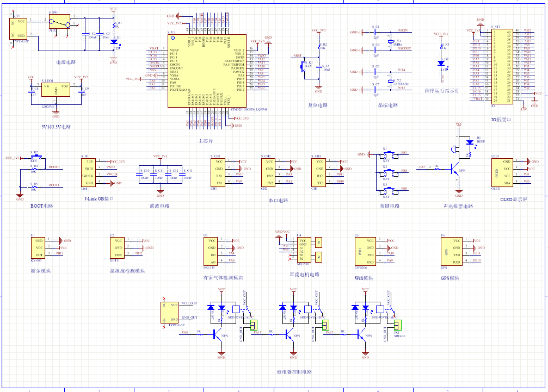Image resolution: width=548 pixels, height=392 pixels.
Task: Select the '程序运行指示灯' label
Action: (x=442, y=91)
